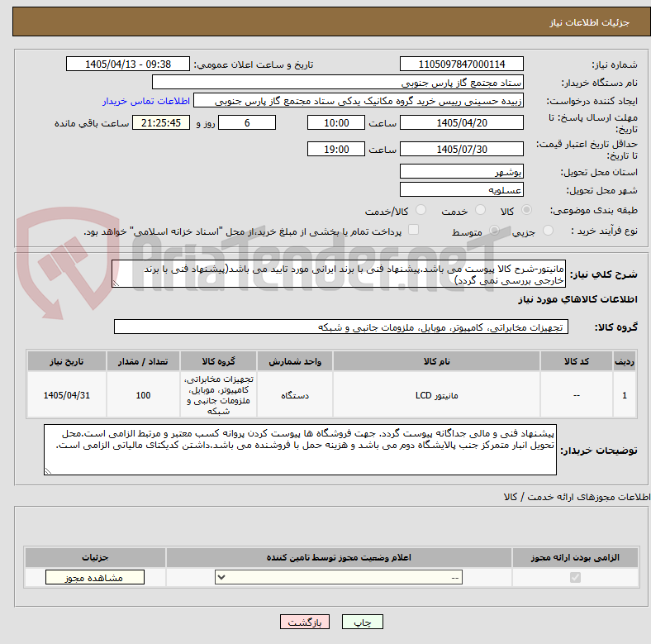Click the ردیف column header
651x644 pixels.
[x=624, y=361]
